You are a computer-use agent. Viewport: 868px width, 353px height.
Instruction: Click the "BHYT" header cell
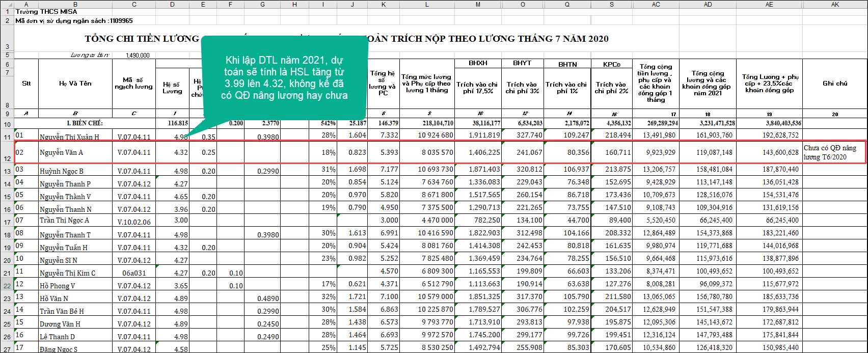pyautogui.click(x=523, y=63)
